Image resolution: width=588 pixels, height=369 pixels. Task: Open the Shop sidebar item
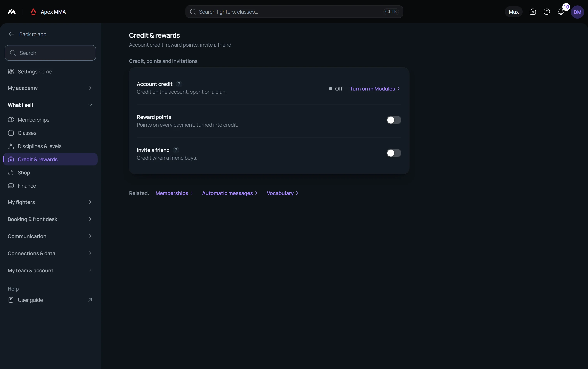pyautogui.click(x=50, y=172)
